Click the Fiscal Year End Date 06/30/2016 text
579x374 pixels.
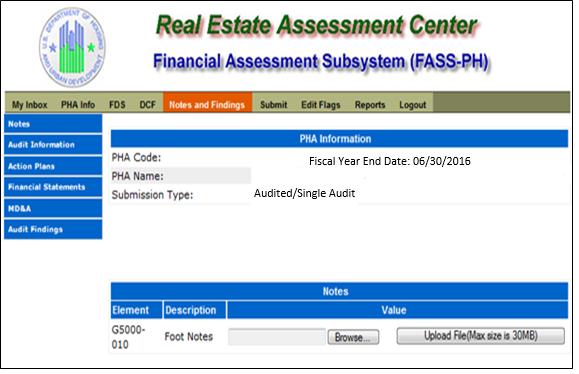click(x=390, y=161)
